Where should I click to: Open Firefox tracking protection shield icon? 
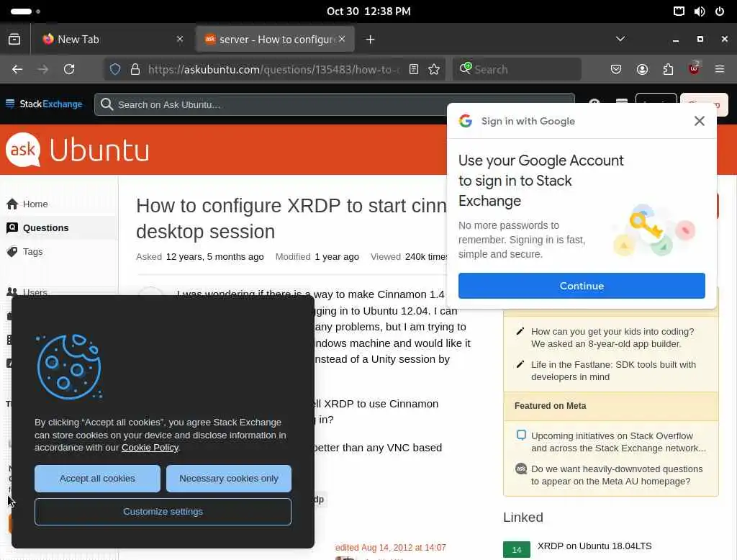(x=115, y=70)
